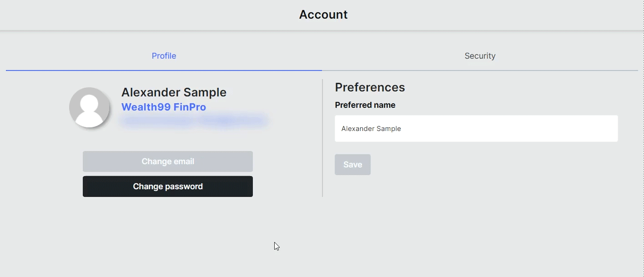The image size is (644, 277).
Task: Click the Alexander Sample profile name heading
Action: [174, 92]
